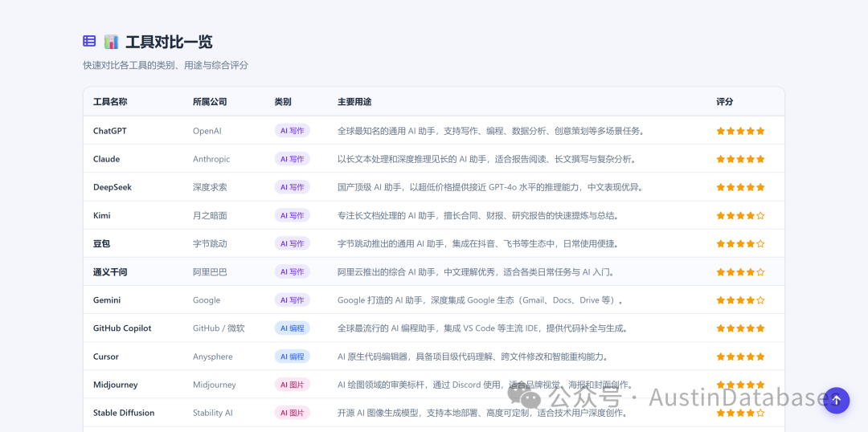The width and height of the screenshot is (868, 432).
Task: Select the 通义千问 tool name
Action: 110,272
